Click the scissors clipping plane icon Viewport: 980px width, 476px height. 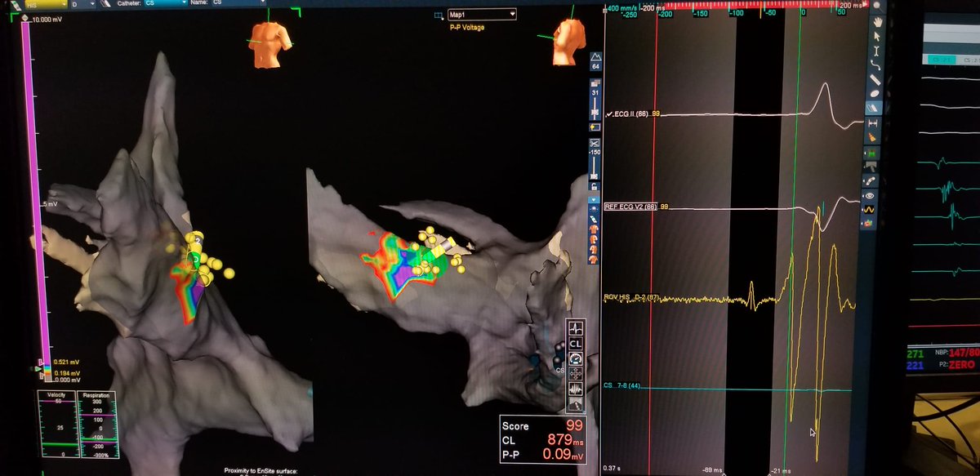tap(595, 142)
